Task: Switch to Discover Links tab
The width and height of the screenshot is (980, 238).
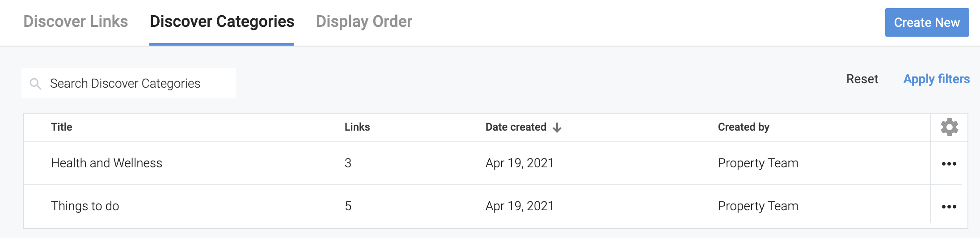Action: click(76, 21)
